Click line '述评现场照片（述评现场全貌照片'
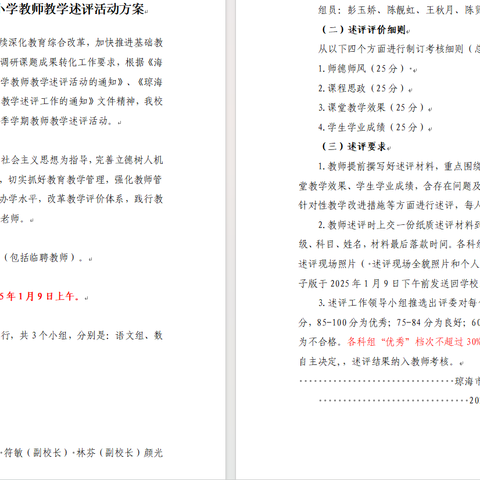 coord(389,264)
